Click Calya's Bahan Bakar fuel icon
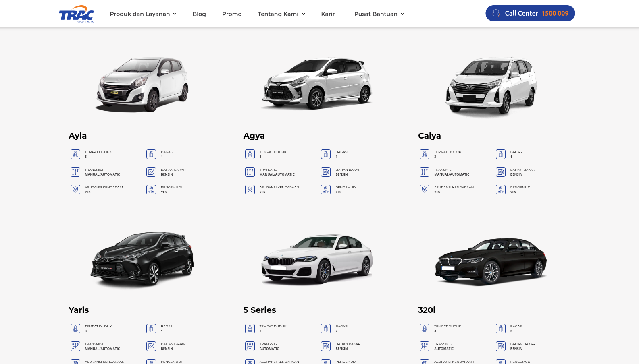 [501, 172]
